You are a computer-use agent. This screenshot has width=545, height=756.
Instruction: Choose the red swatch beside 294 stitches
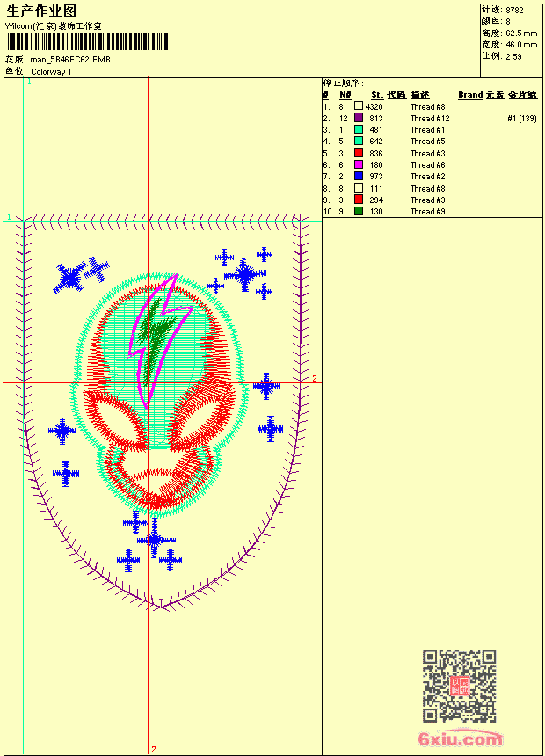click(359, 200)
